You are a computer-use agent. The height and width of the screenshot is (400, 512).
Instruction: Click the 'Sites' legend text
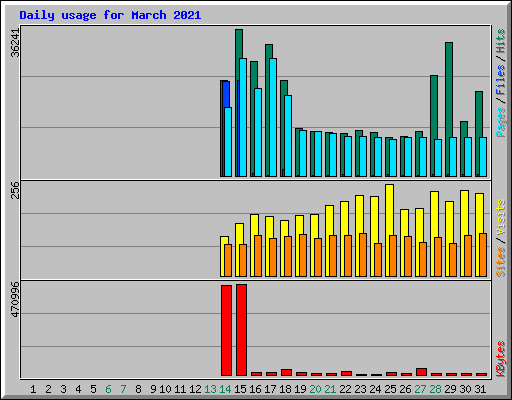point(500,262)
